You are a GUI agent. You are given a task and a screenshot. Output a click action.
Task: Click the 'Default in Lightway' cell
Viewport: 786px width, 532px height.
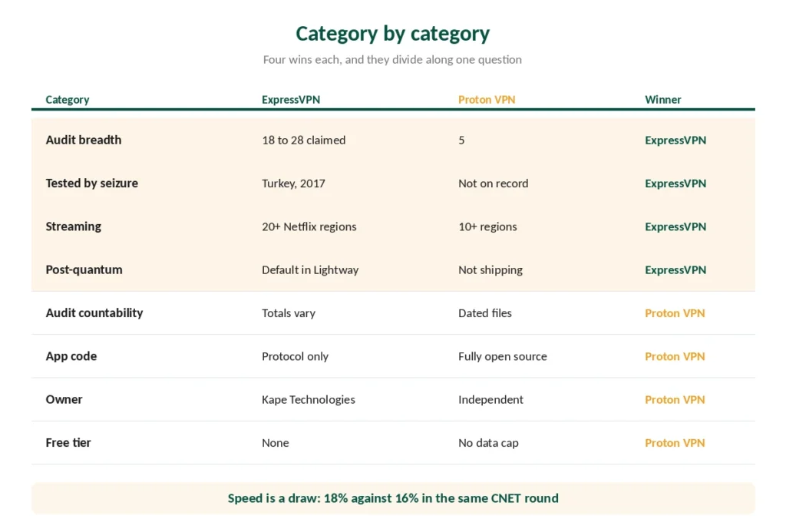point(310,269)
